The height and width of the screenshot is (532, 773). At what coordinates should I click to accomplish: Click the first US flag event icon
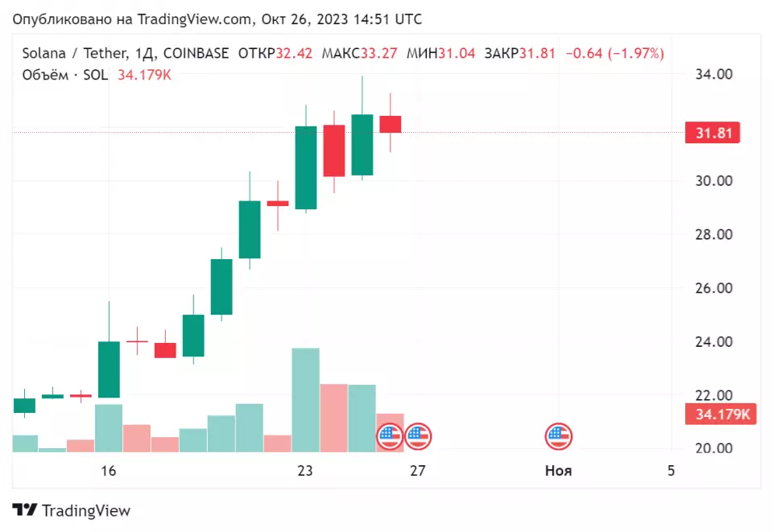[390, 436]
